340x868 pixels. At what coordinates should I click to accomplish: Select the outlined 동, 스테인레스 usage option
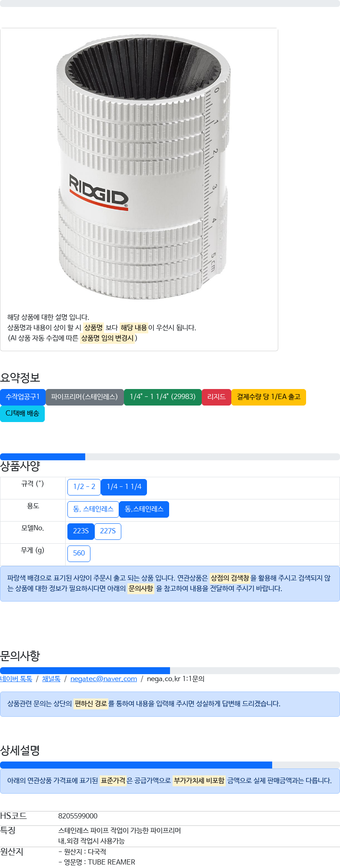click(x=93, y=509)
